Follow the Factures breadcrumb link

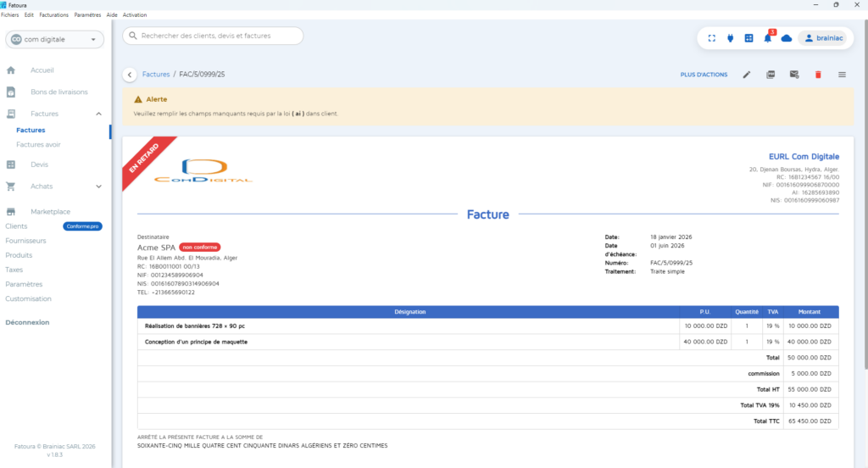(156, 75)
